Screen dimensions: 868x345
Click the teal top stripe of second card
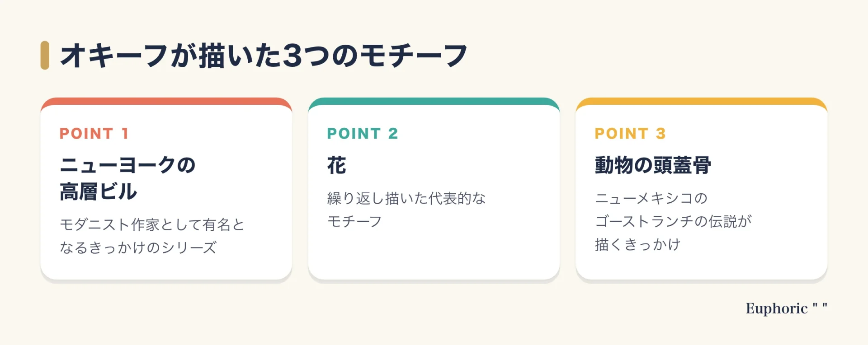pyautogui.click(x=434, y=101)
